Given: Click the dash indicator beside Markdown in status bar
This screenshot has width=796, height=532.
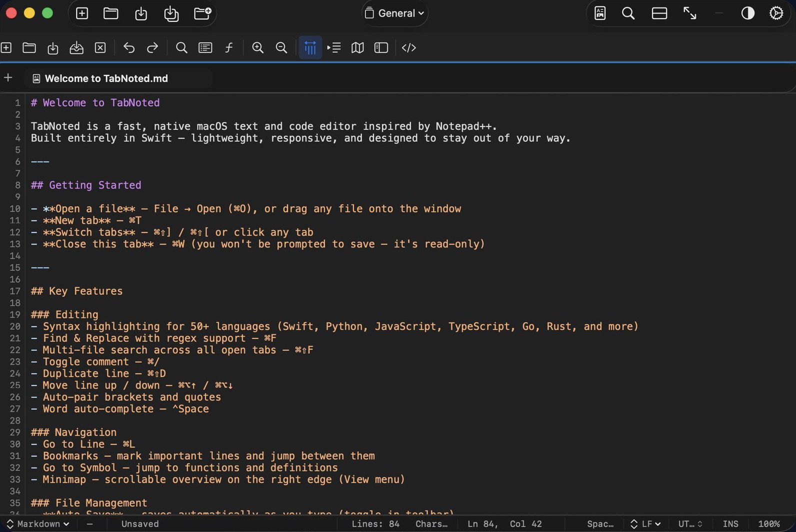Looking at the screenshot, I should click(x=89, y=523).
